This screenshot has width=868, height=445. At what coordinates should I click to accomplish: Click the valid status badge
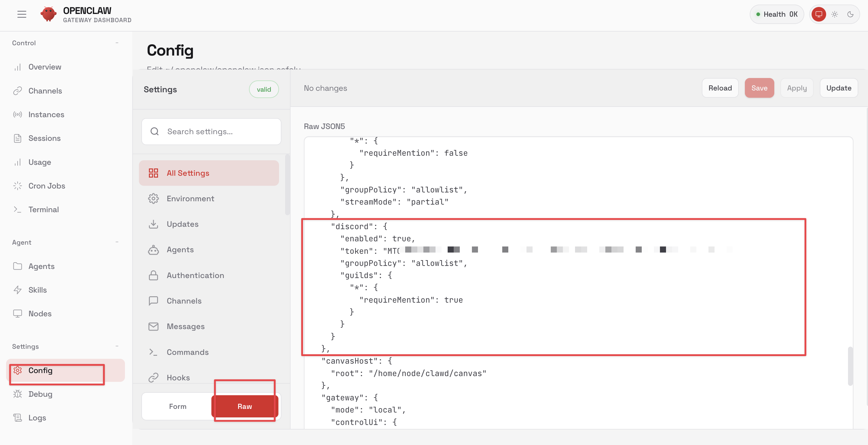tap(264, 89)
